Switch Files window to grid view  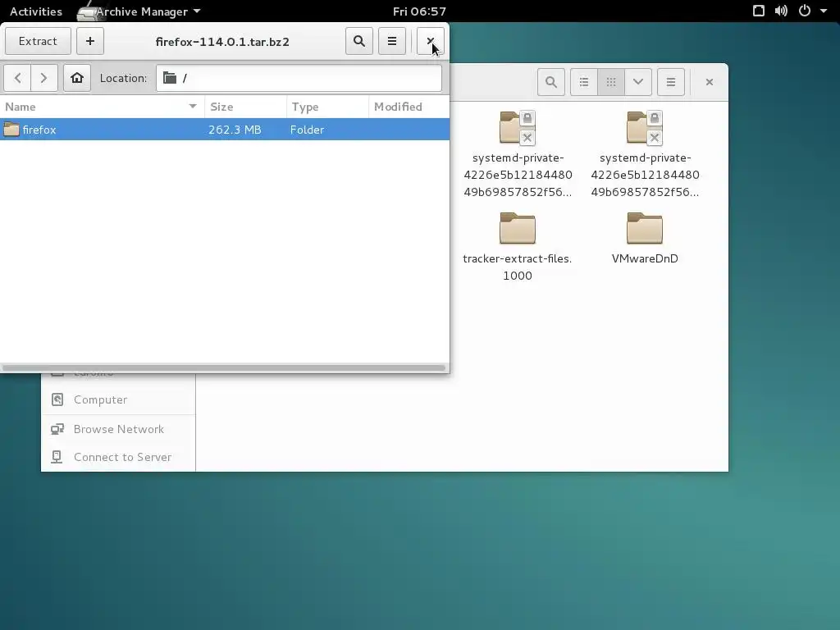click(x=611, y=82)
